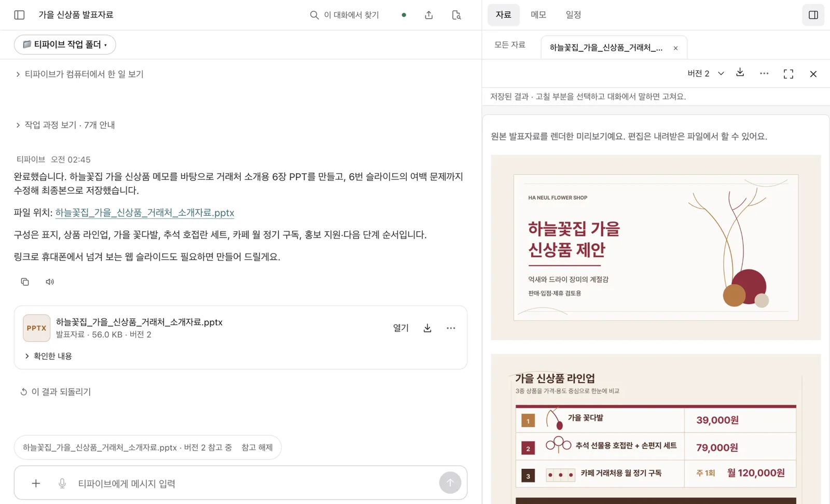
Task: Click the 가을 신상품 라인업 slide preview
Action: (656, 429)
